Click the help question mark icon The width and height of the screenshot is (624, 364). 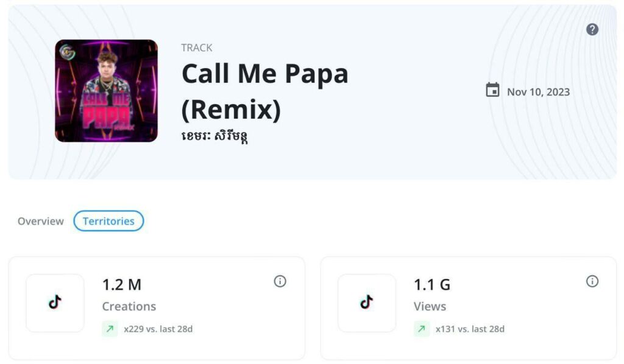click(x=592, y=29)
